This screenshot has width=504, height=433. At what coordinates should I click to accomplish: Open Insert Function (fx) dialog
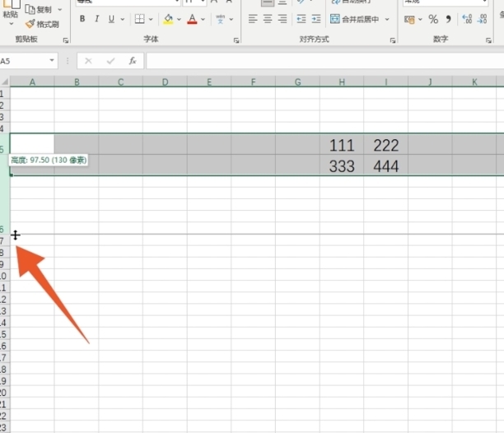pos(133,61)
